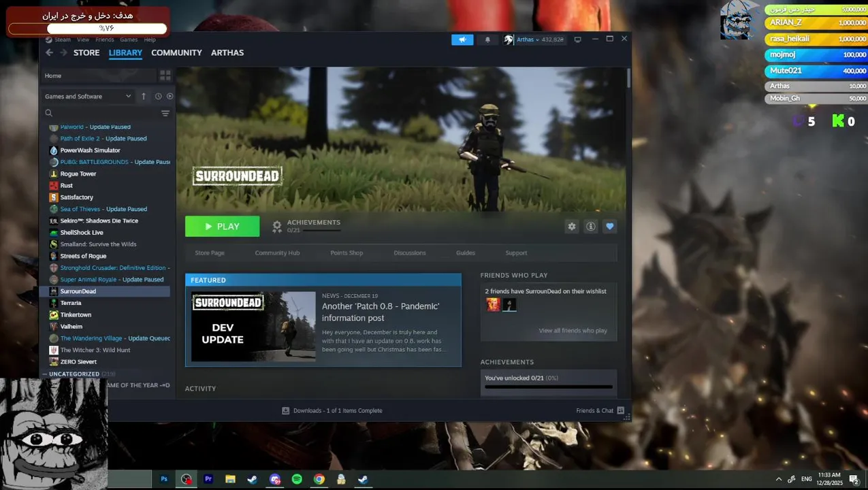
Task: Open the Steam menu
Action: 63,39
